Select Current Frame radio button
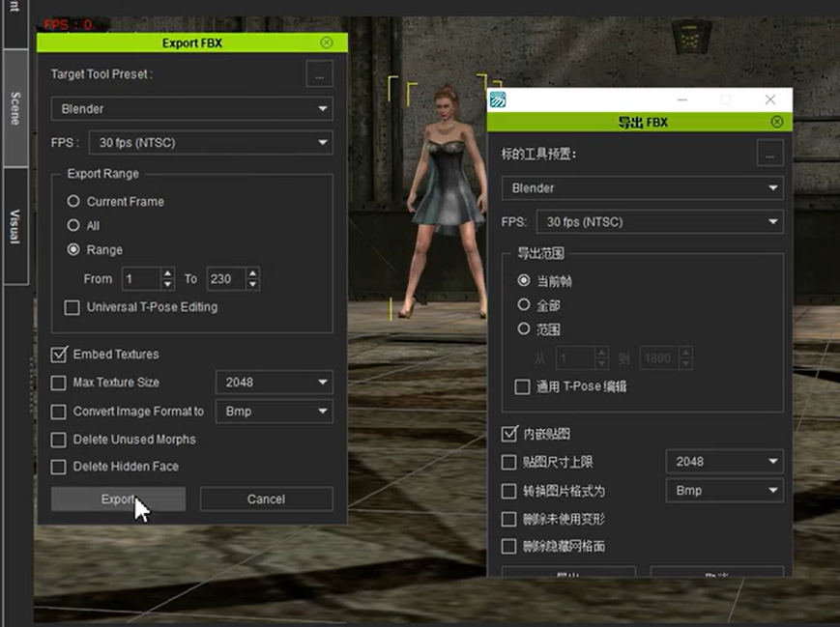Viewport: 840px width, 627px height. (73, 201)
